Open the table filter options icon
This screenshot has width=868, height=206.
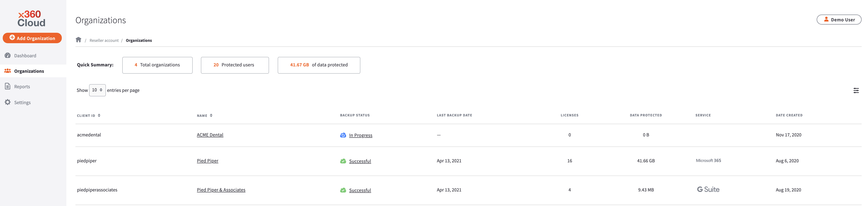(x=856, y=90)
